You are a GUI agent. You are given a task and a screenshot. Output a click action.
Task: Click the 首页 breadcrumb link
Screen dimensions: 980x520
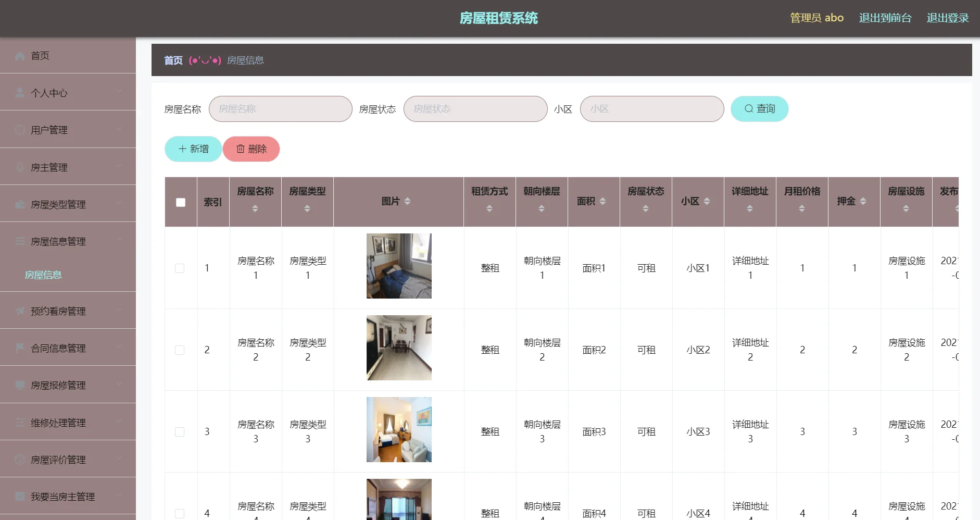pyautogui.click(x=172, y=60)
